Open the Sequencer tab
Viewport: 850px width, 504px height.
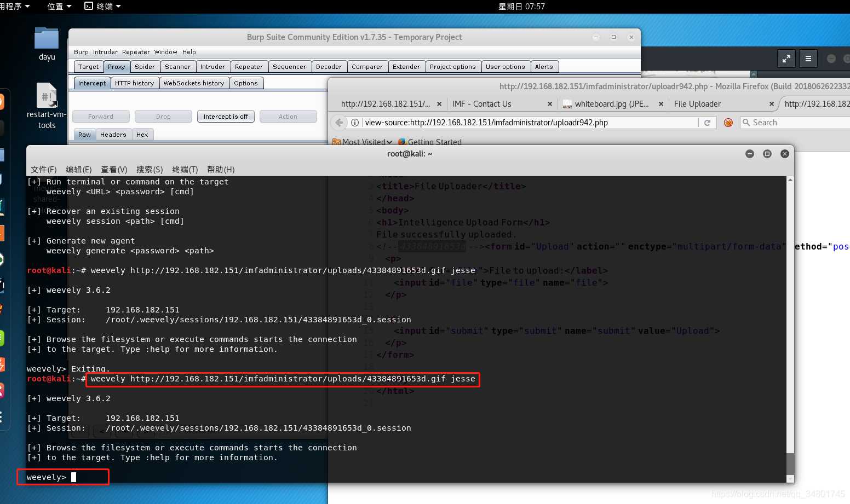289,67
